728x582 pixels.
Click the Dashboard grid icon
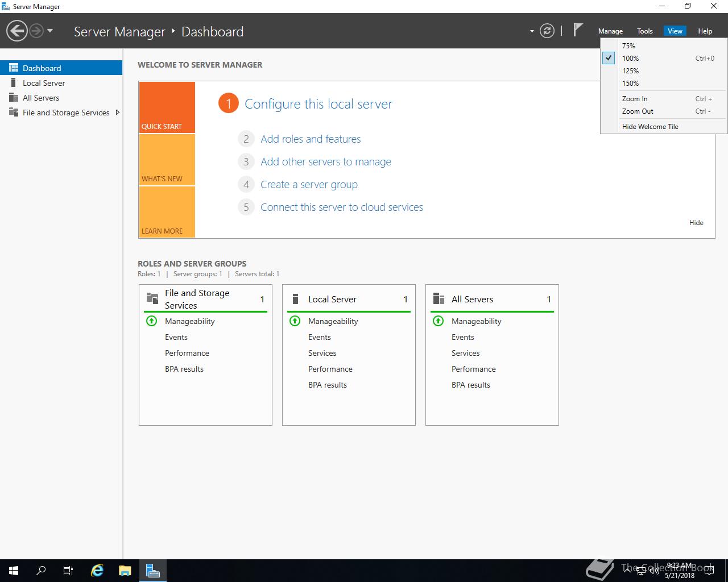point(14,68)
